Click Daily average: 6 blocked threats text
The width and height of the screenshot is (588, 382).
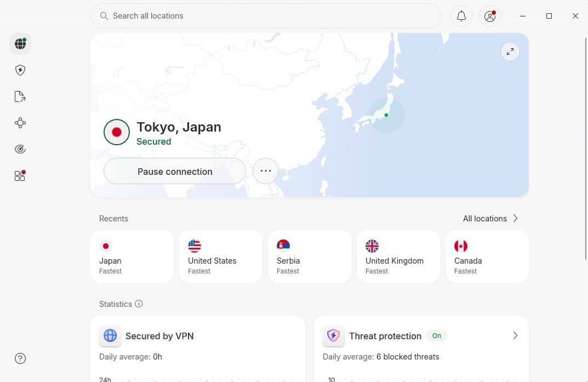(381, 357)
